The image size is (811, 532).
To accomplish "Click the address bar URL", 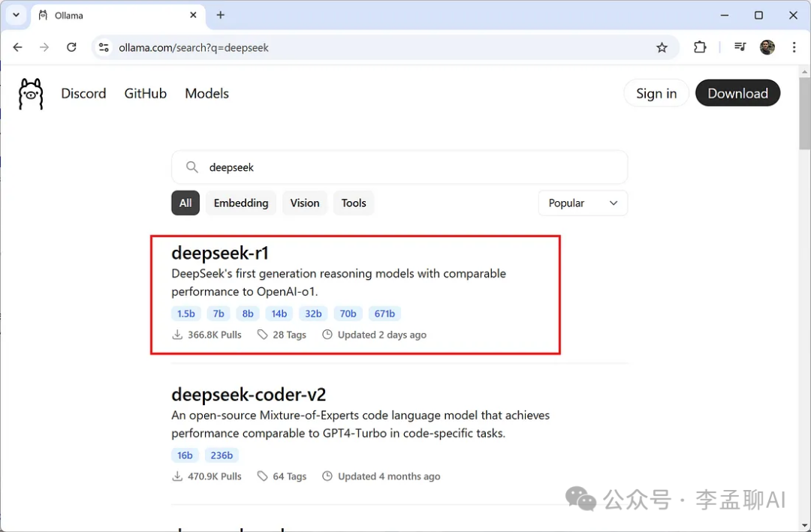I will (194, 47).
